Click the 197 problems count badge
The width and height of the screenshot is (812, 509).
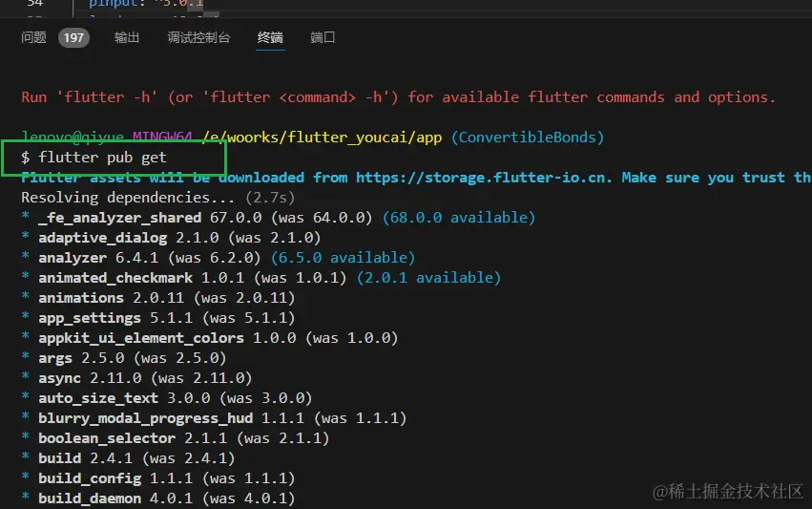point(73,37)
